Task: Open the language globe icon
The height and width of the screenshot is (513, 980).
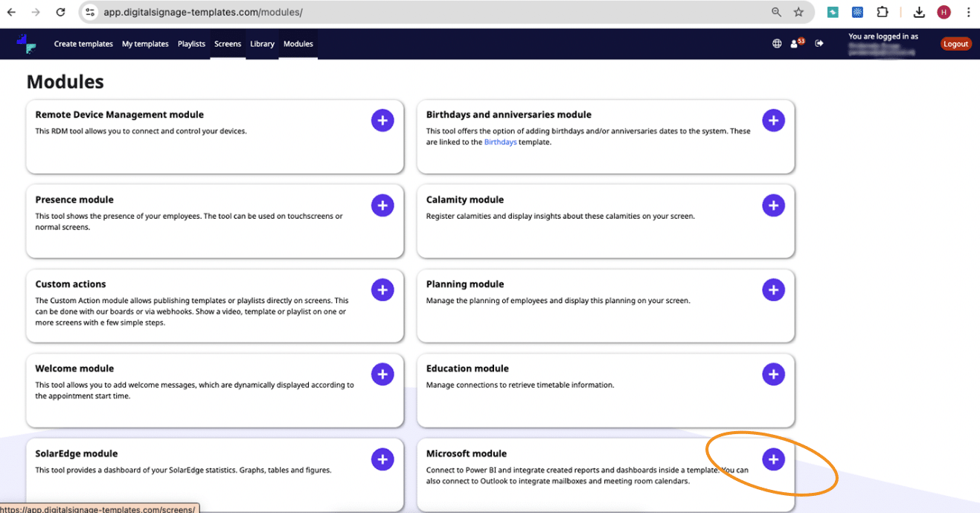Action: pyautogui.click(x=777, y=44)
